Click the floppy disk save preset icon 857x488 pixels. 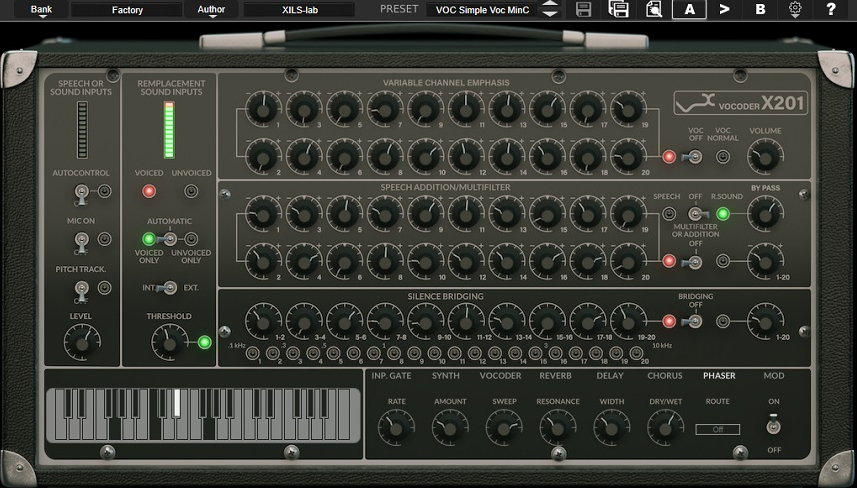[x=584, y=9]
